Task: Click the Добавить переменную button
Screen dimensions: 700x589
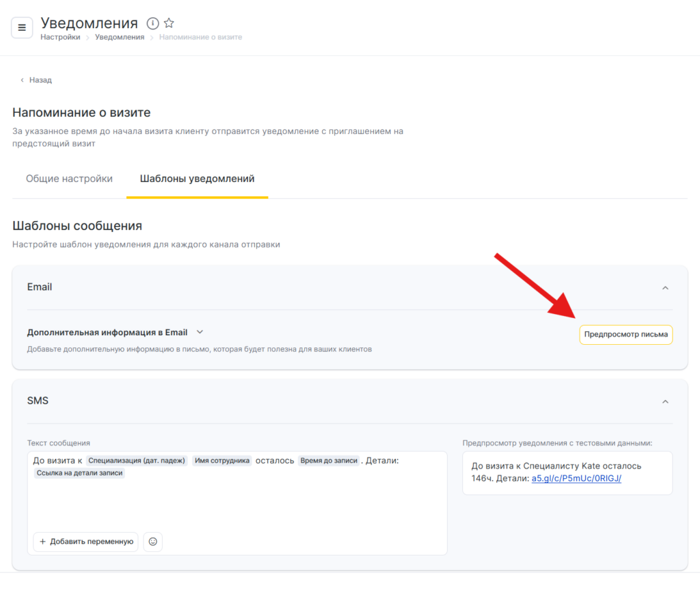Action: tap(86, 542)
